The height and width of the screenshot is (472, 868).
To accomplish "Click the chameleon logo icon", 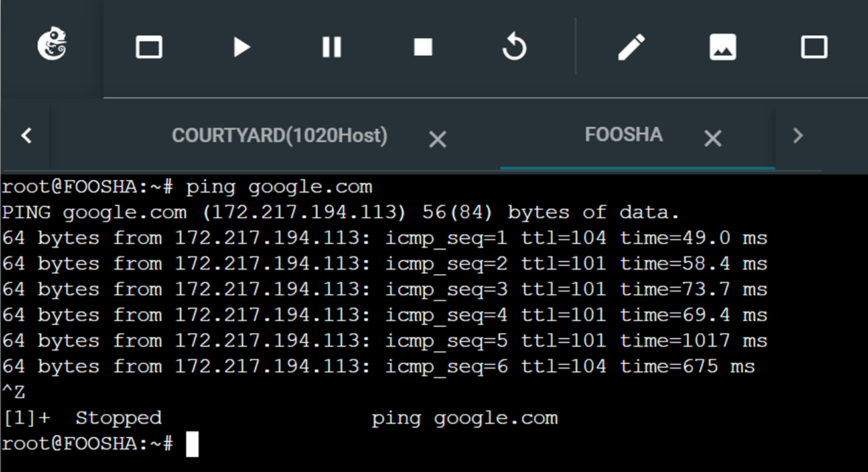I will [x=52, y=46].
